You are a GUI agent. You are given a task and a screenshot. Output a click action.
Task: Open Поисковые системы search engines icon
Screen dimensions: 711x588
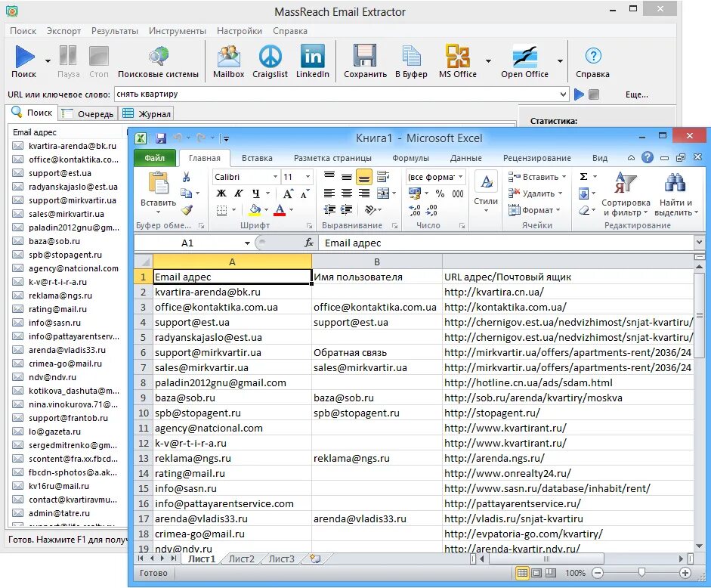click(x=158, y=57)
